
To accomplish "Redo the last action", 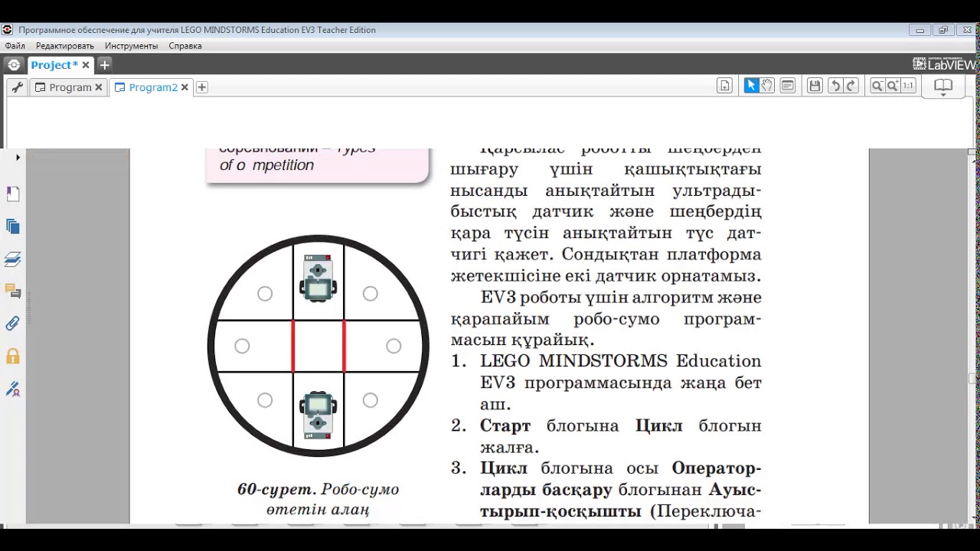I will (x=851, y=86).
